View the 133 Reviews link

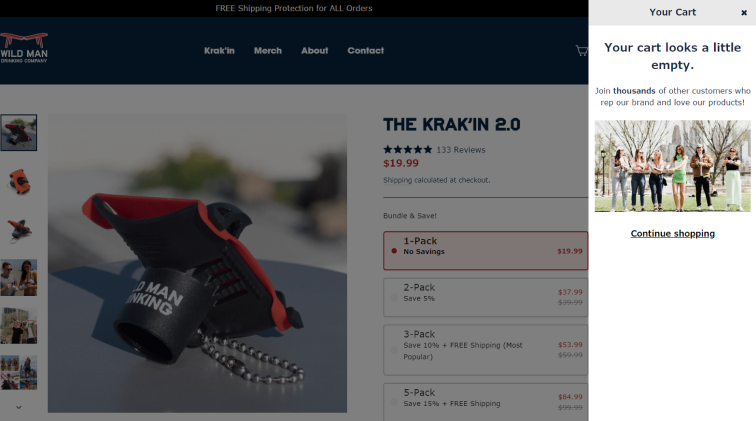(461, 150)
